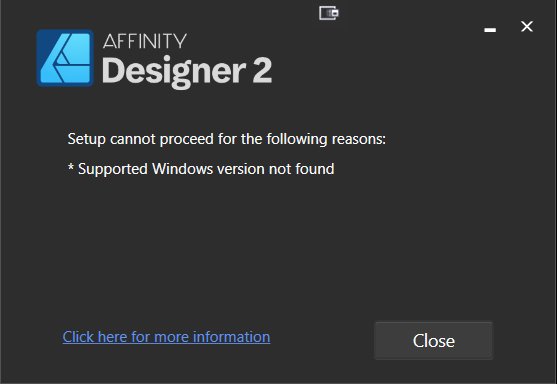557x384 pixels.
Task: Click the blue triangle emblem of Affinity Designer
Action: click(65, 58)
